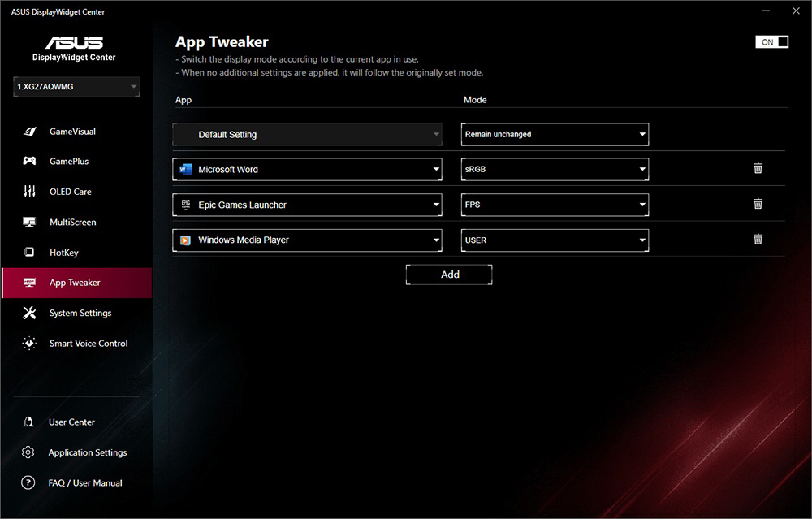Select the App Tweaker menu item
This screenshot has height=519, width=812.
point(75,283)
